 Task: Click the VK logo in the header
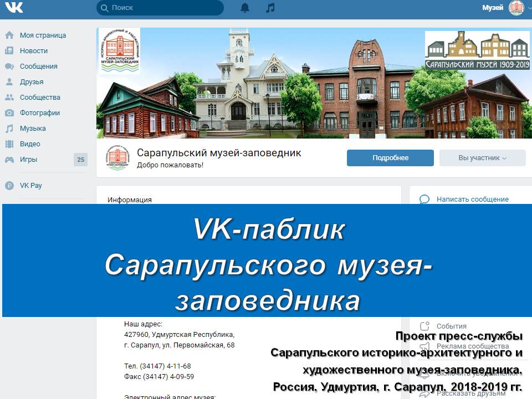14,7
